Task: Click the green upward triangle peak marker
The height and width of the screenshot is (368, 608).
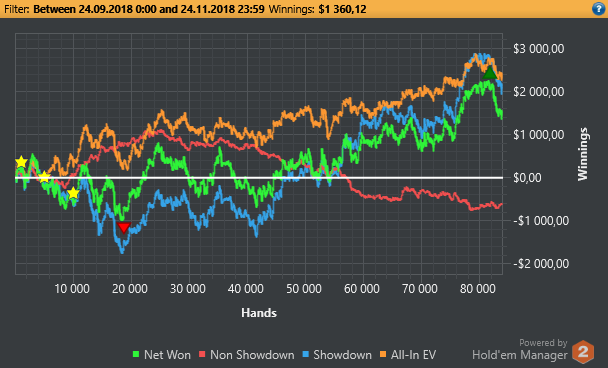Action: (490, 73)
